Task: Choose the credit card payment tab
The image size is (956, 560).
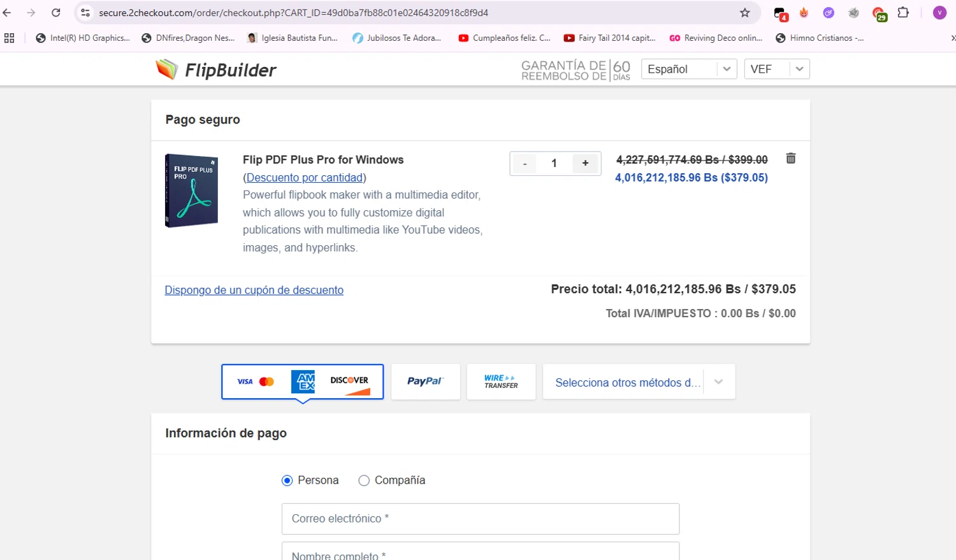Action: pos(303,382)
